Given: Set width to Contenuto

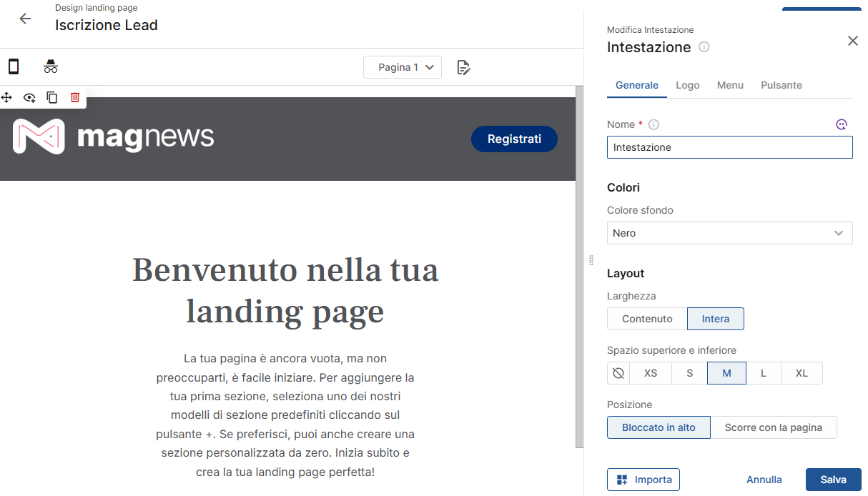Looking at the screenshot, I should click(647, 319).
